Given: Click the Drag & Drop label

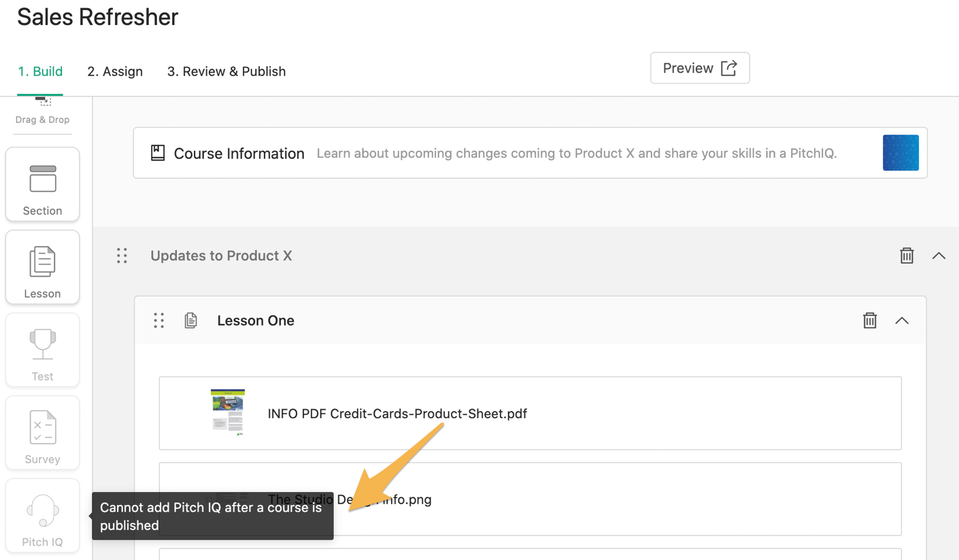Looking at the screenshot, I should 42,120.
